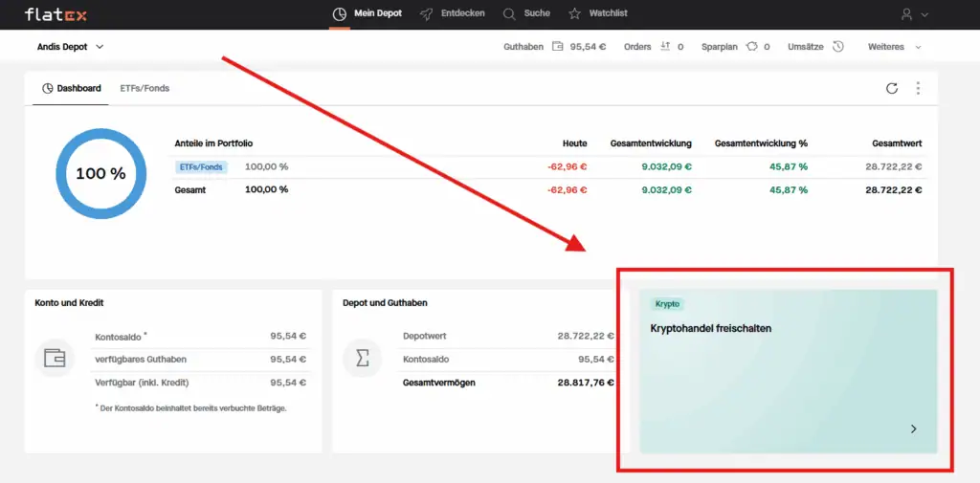This screenshot has width=980, height=483.
Task: Click the Sparplan piggy bank icon
Action: [x=752, y=46]
